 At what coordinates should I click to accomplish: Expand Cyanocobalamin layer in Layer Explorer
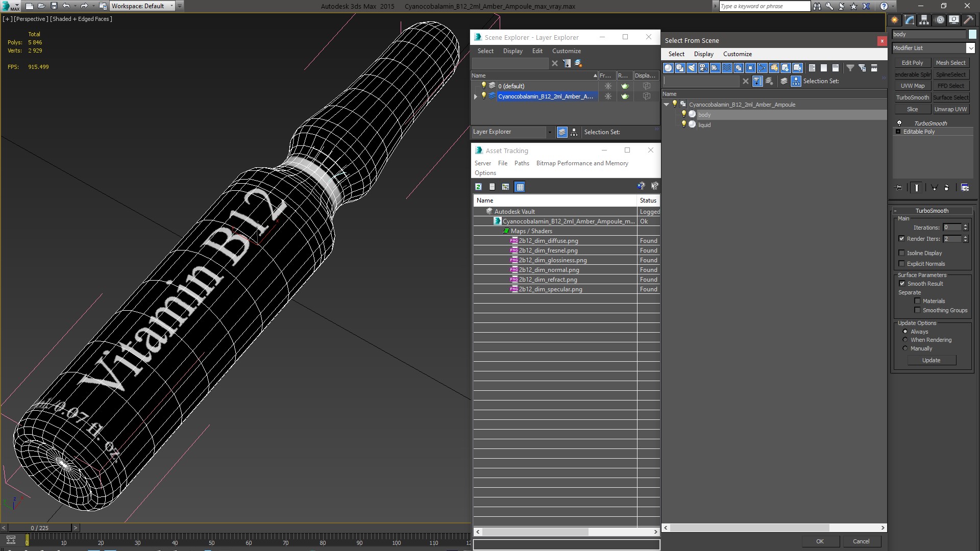[x=476, y=96]
